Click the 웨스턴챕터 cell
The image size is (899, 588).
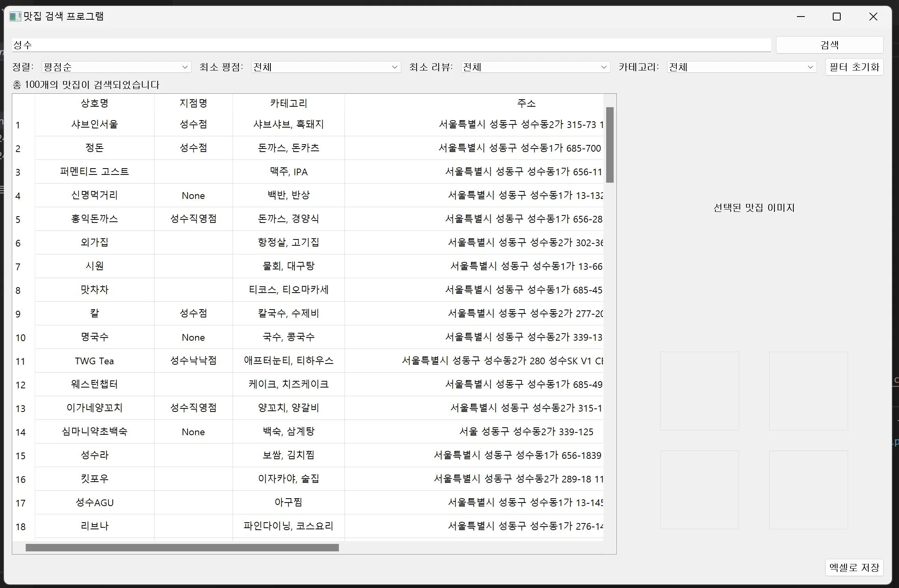(95, 384)
